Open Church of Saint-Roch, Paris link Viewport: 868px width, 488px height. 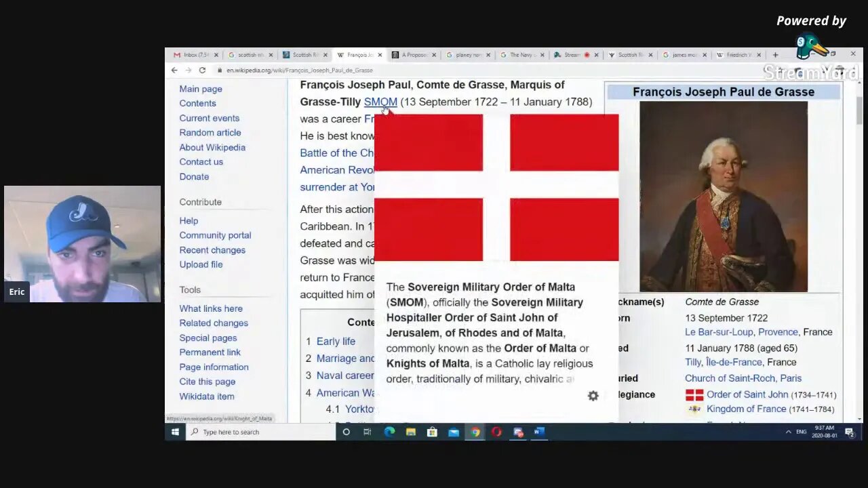(x=743, y=378)
